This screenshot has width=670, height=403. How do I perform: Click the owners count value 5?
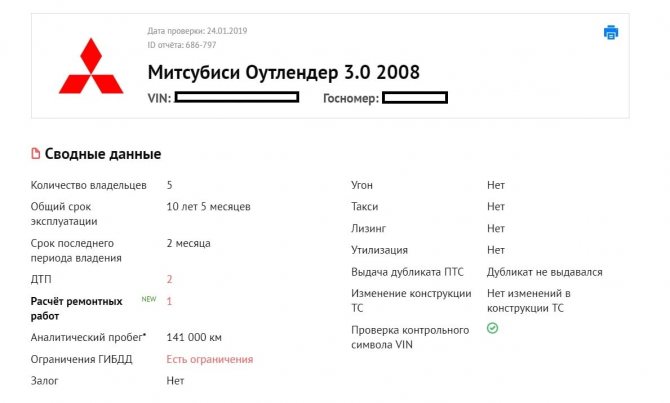tap(169, 185)
